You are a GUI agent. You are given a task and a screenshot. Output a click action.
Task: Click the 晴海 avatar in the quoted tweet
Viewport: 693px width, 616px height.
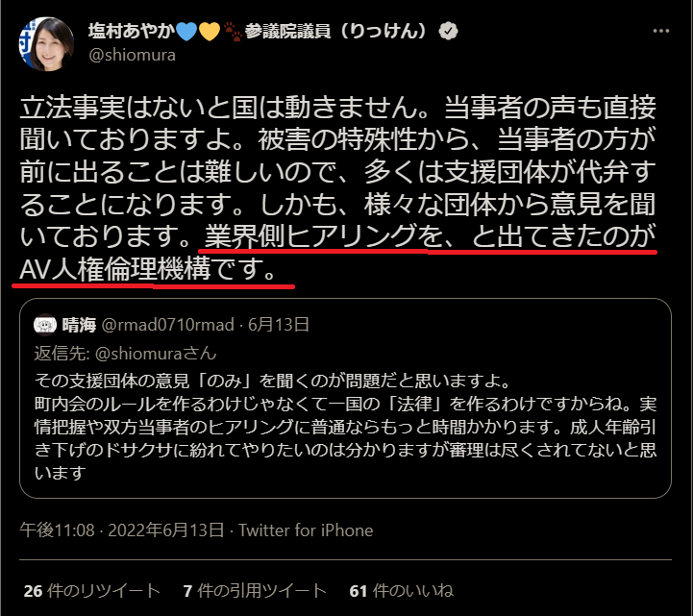pos(44,325)
